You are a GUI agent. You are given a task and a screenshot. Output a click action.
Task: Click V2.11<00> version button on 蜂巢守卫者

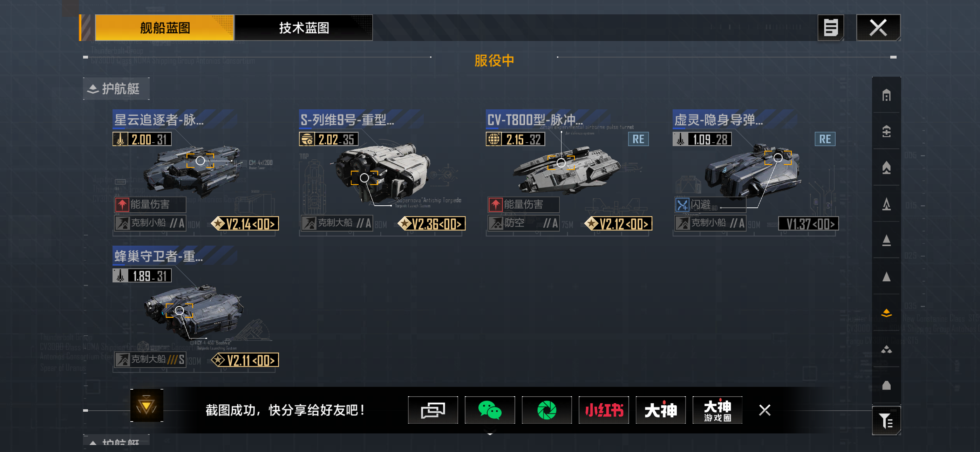point(245,360)
